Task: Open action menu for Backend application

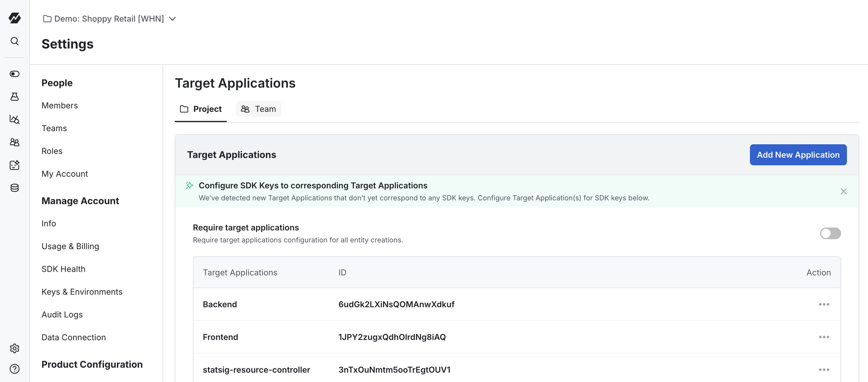Action: (x=824, y=304)
